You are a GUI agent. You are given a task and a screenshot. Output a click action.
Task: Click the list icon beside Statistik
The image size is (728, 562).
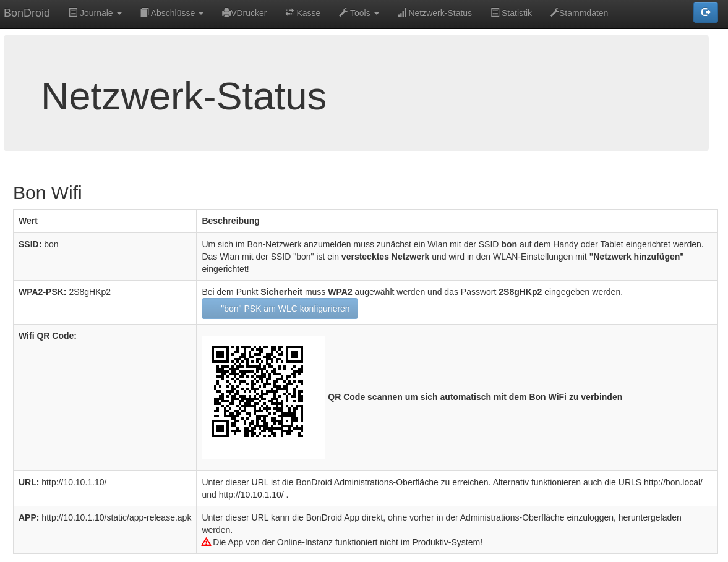click(x=495, y=13)
